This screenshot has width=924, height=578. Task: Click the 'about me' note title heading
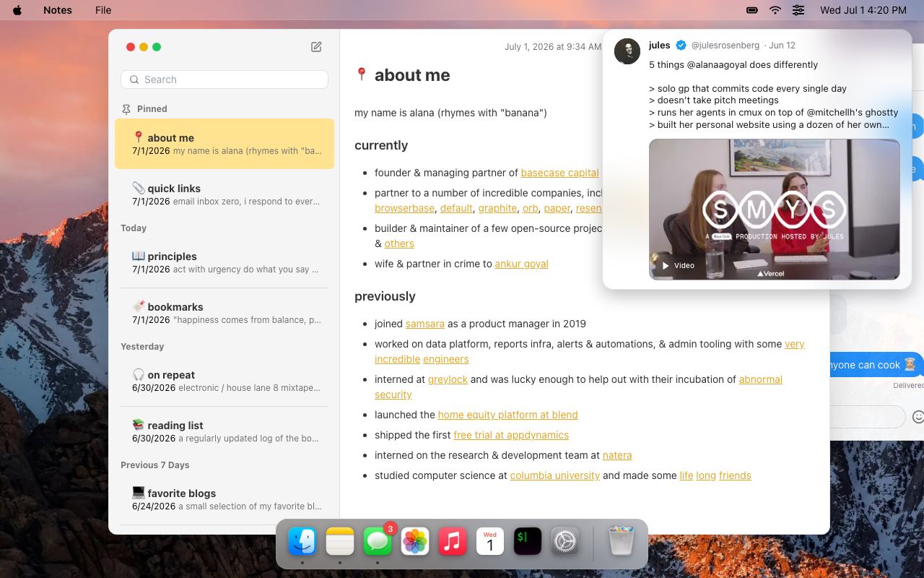click(x=412, y=75)
